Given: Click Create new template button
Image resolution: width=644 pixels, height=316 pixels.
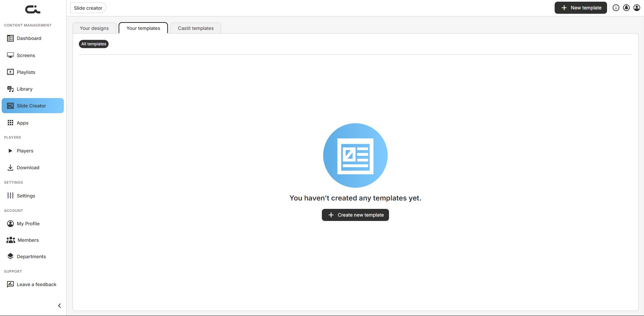Looking at the screenshot, I should tap(355, 215).
